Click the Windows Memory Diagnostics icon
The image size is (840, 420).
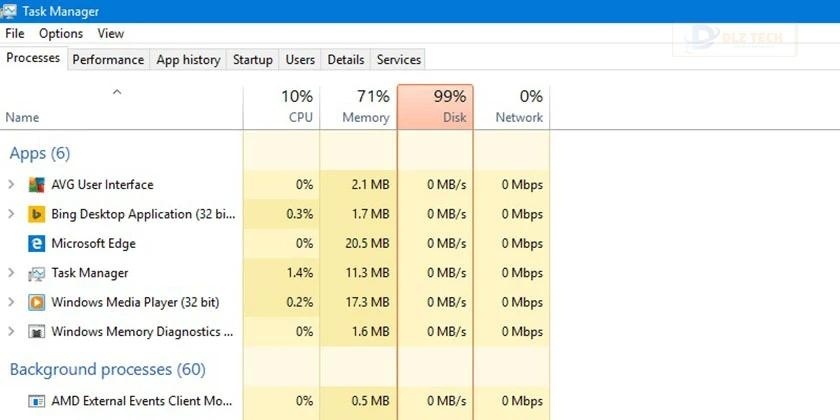(x=37, y=332)
